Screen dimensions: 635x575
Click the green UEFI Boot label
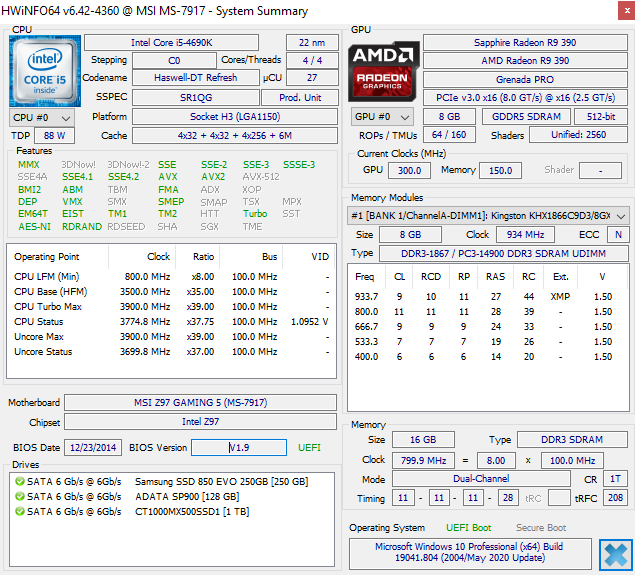(469, 528)
